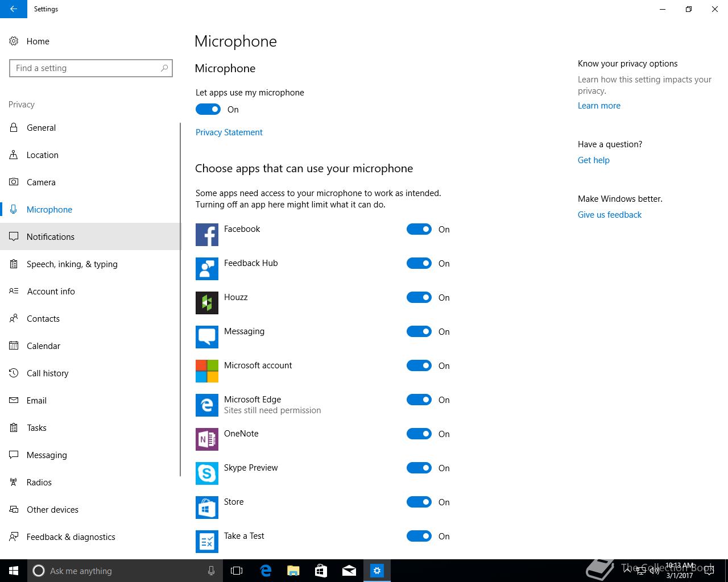Click the Messaging app icon in list
The height and width of the screenshot is (582, 728).
[207, 337]
